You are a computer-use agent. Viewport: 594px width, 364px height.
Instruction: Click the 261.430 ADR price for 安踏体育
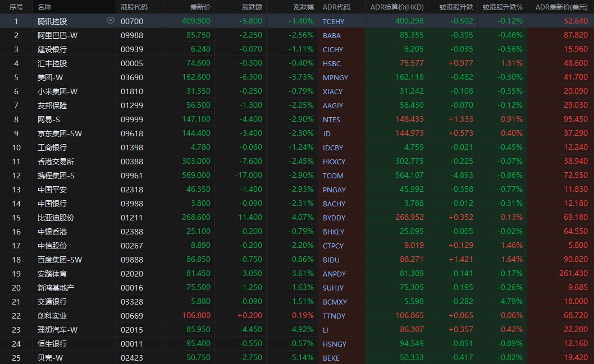pyautogui.click(x=574, y=273)
